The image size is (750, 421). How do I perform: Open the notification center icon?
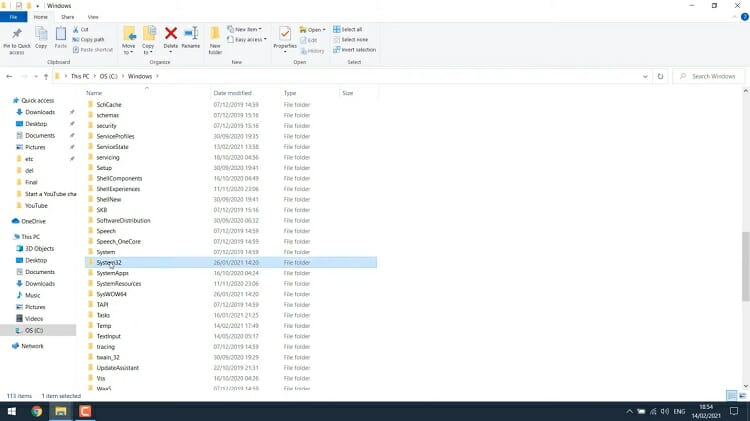tap(734, 411)
